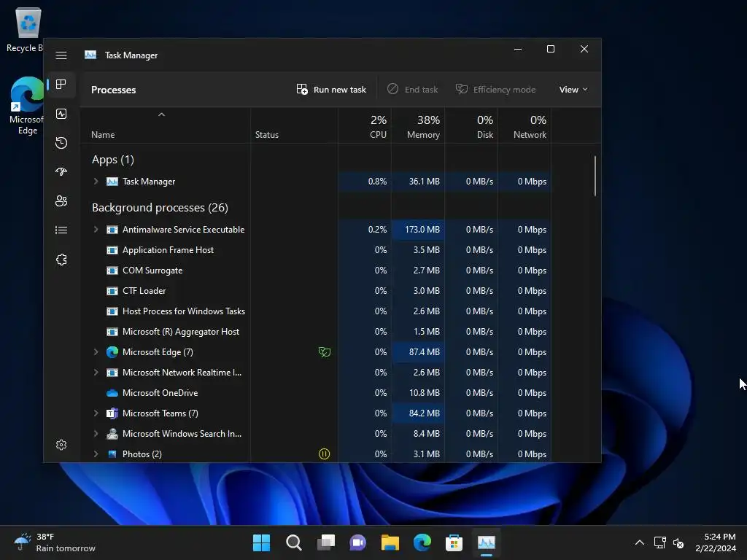Select the CTF Loader process
This screenshot has height=560, width=747.
(x=317, y=291)
